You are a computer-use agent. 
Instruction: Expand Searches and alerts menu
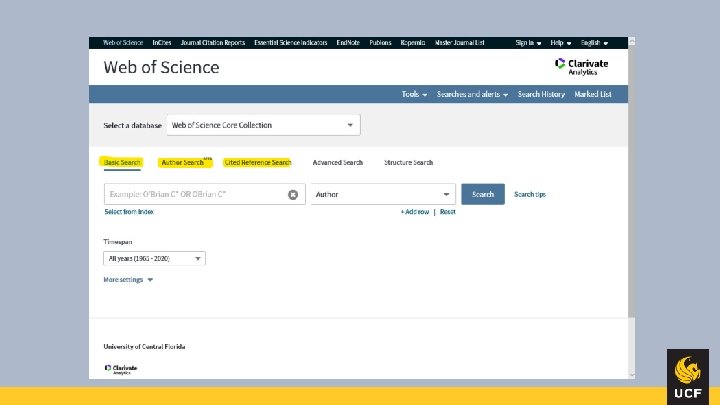pos(472,94)
